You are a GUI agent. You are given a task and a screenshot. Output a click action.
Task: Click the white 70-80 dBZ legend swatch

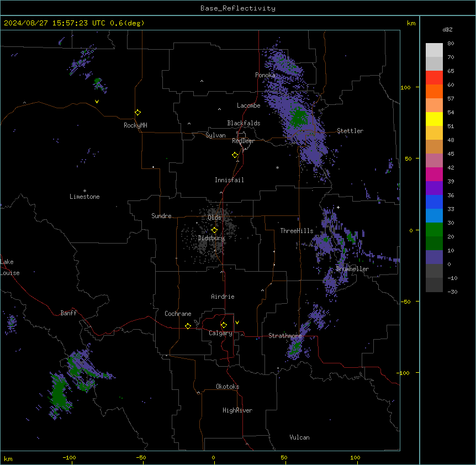coord(434,50)
